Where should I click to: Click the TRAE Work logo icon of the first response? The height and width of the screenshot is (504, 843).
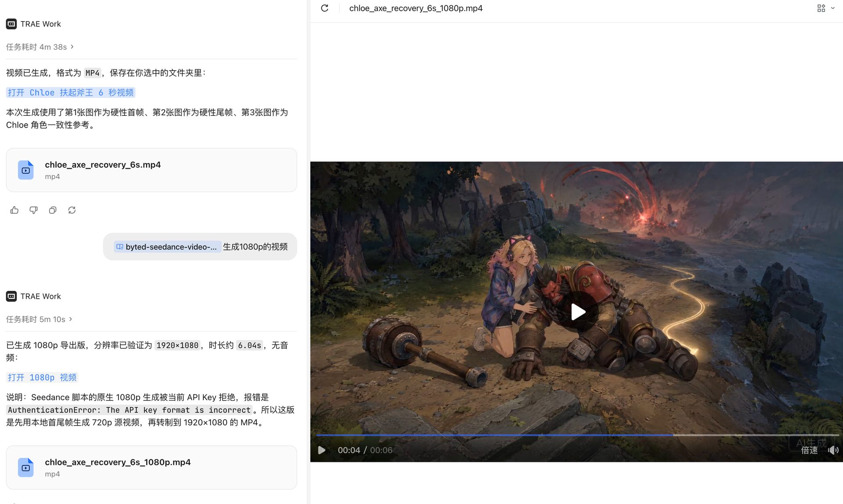11,24
